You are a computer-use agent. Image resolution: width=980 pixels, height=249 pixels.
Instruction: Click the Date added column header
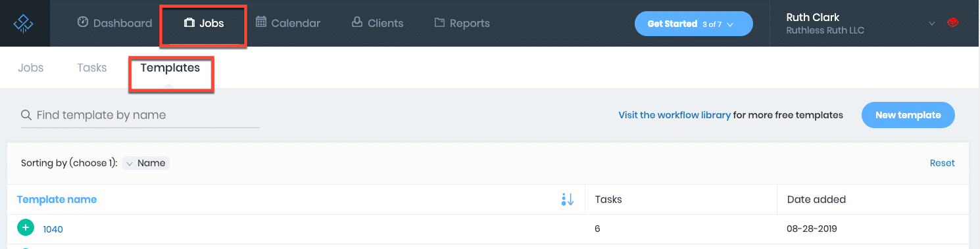click(816, 199)
